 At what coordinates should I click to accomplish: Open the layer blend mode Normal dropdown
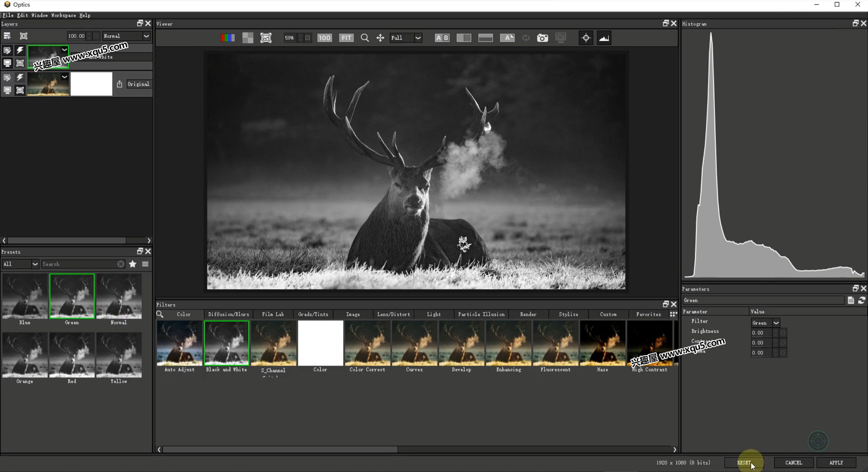click(126, 36)
